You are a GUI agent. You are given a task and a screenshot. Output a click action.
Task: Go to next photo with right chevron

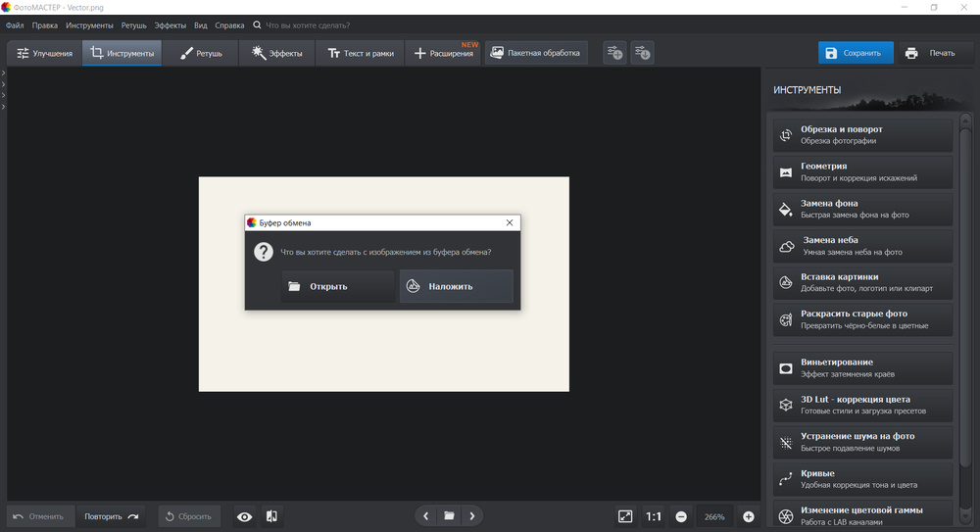coord(472,516)
